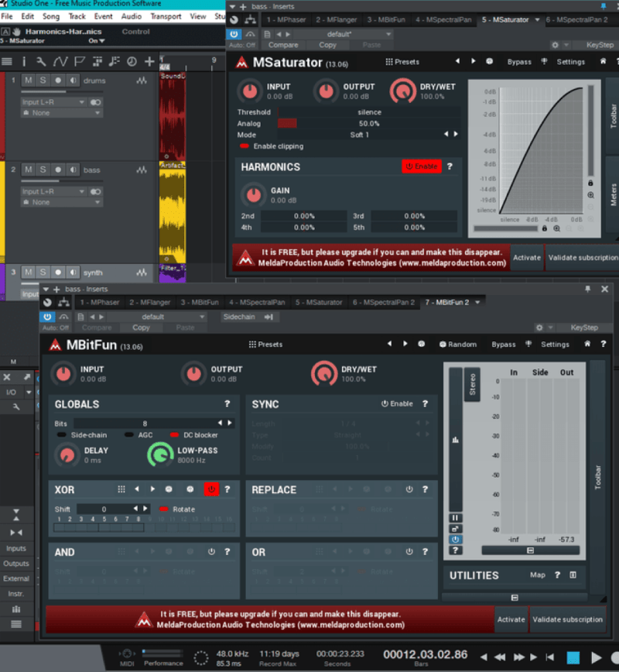Viewport: 619px width, 672px height.
Task: Click the Sidechain button in MBitFun window
Action: coord(248,317)
